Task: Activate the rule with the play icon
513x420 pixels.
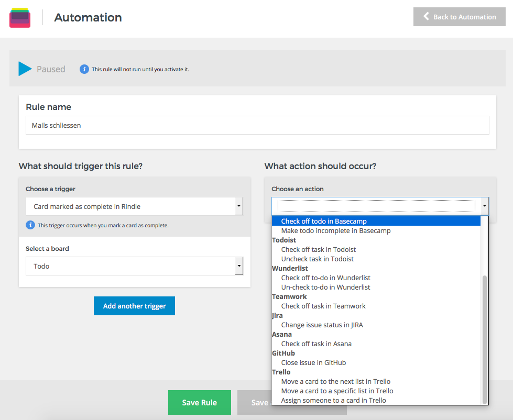Action: 25,69
